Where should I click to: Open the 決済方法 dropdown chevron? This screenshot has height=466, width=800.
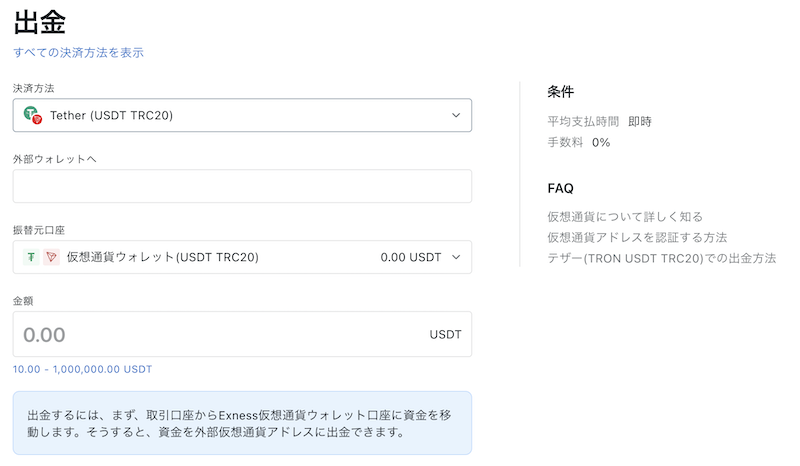456,115
